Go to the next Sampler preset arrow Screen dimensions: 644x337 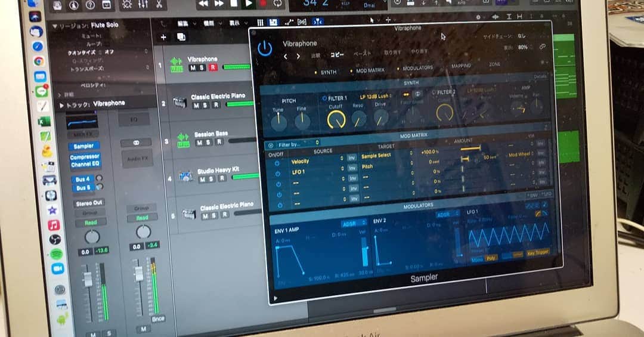pyautogui.click(x=298, y=56)
